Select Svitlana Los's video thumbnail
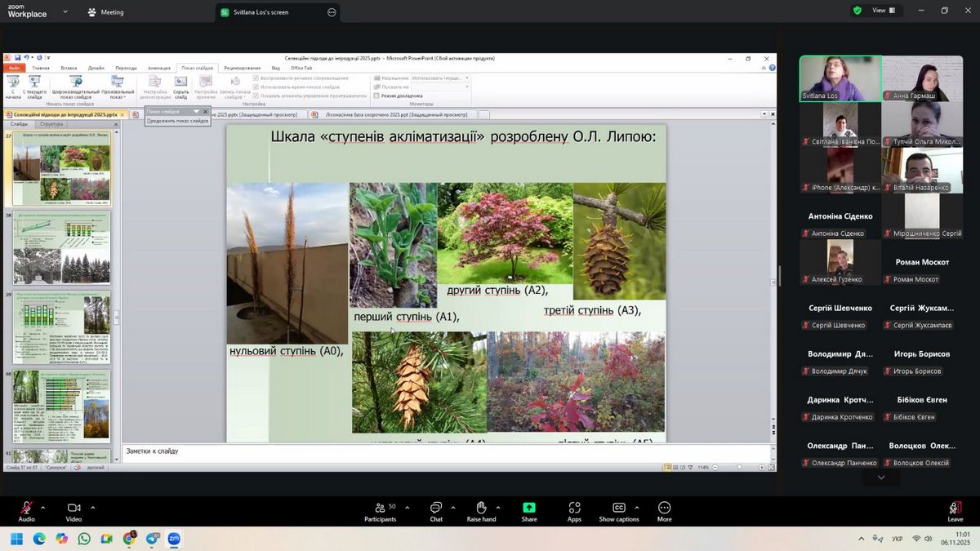 (x=840, y=78)
